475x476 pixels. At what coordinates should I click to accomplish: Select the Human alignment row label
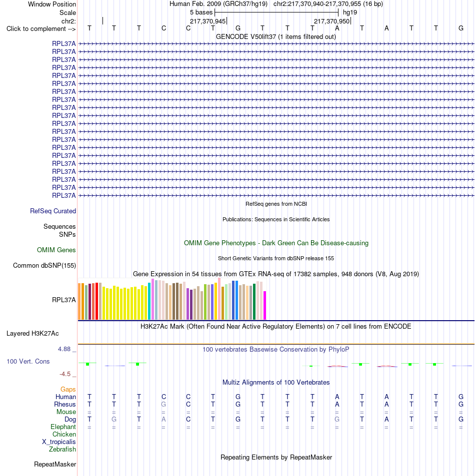65,397
